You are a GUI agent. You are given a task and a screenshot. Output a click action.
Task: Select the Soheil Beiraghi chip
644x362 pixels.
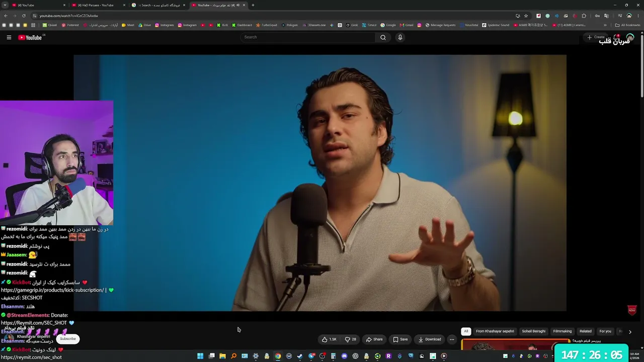pos(534,331)
